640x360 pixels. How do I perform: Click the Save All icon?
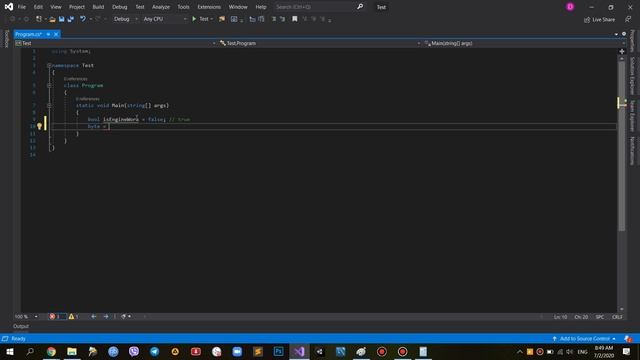point(71,19)
